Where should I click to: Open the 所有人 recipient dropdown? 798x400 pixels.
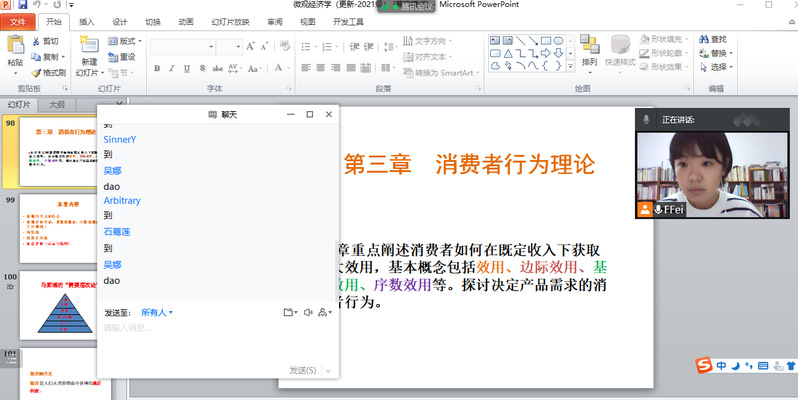point(157,313)
